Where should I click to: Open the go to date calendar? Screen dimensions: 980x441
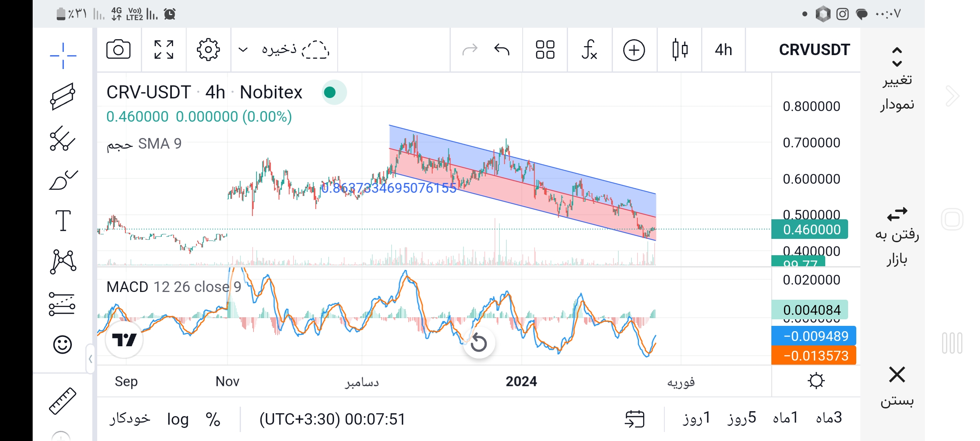click(635, 419)
